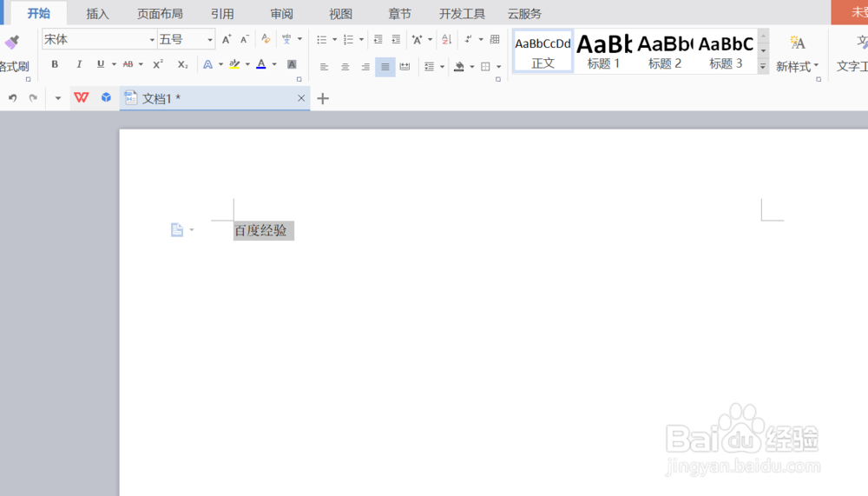Screen dimensions: 868x496
Task: Apply text effects A icon
Action: click(207, 64)
